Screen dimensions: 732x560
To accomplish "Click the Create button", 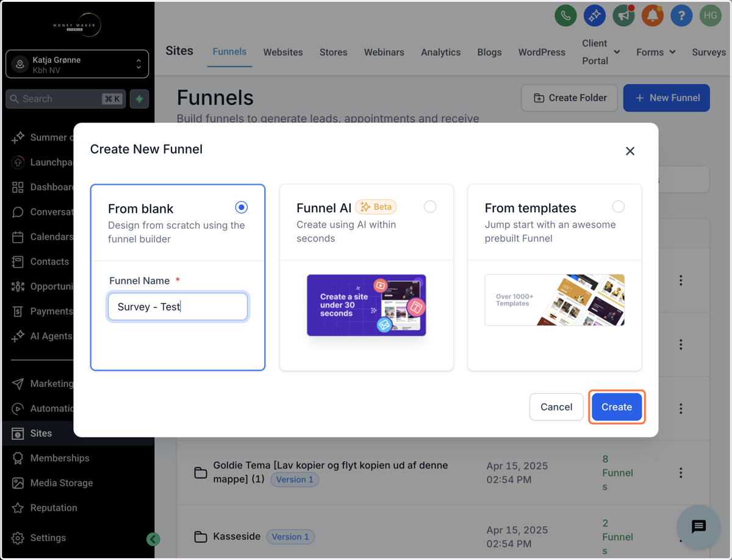I will coord(617,407).
